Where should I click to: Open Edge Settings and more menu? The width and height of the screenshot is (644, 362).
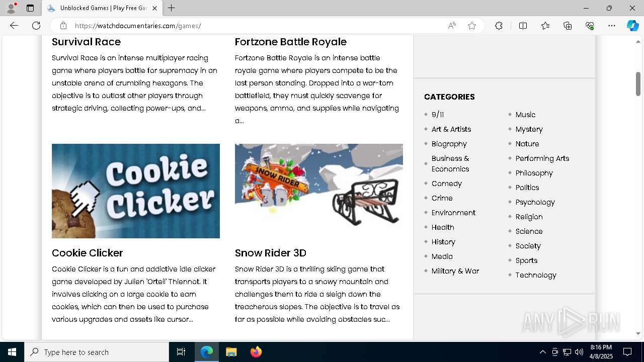(612, 26)
